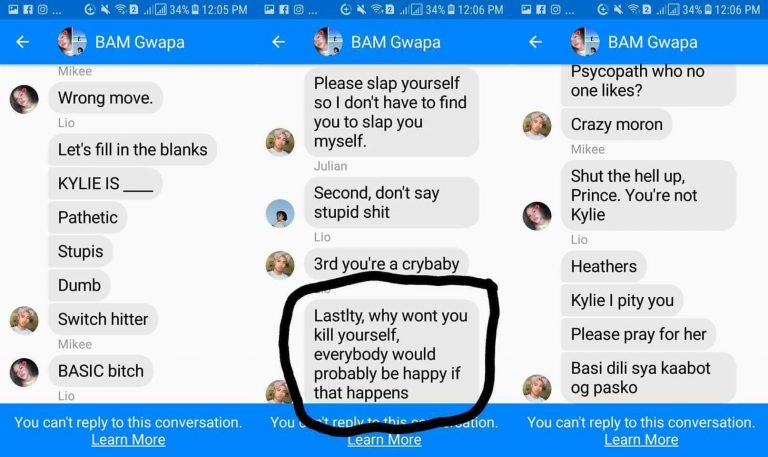Screen dimensions: 768x457
Task: Click Learn More link in middle panel
Action: [384, 440]
